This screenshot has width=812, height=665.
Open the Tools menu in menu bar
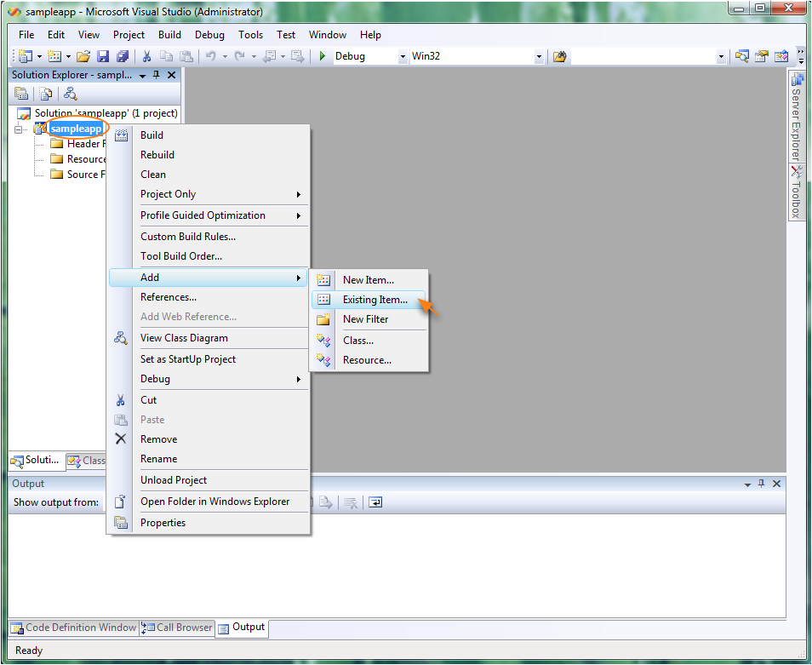click(x=250, y=35)
